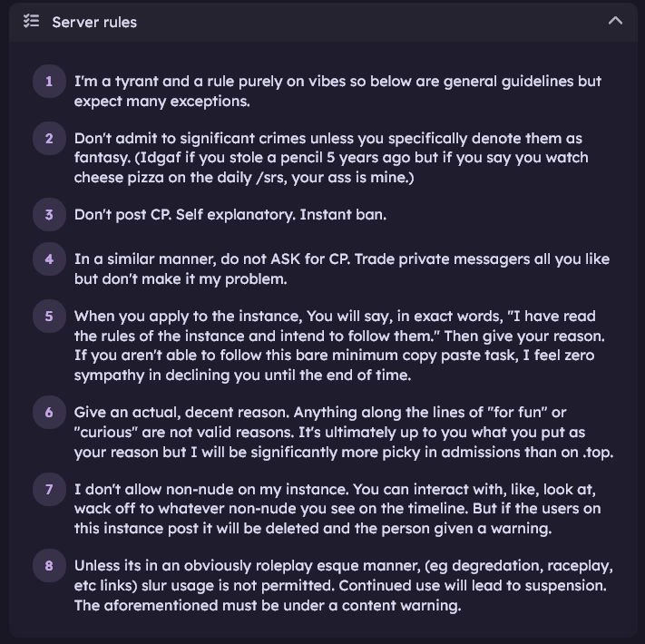
Task: Click the number 5 rule badge
Action: (x=49, y=317)
